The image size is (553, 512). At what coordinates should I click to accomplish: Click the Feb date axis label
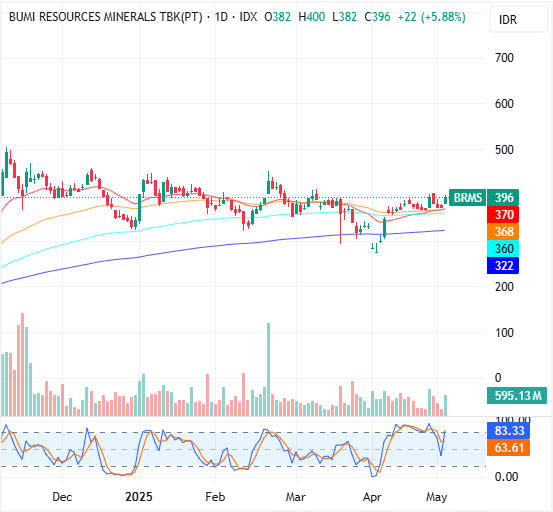[x=215, y=497]
